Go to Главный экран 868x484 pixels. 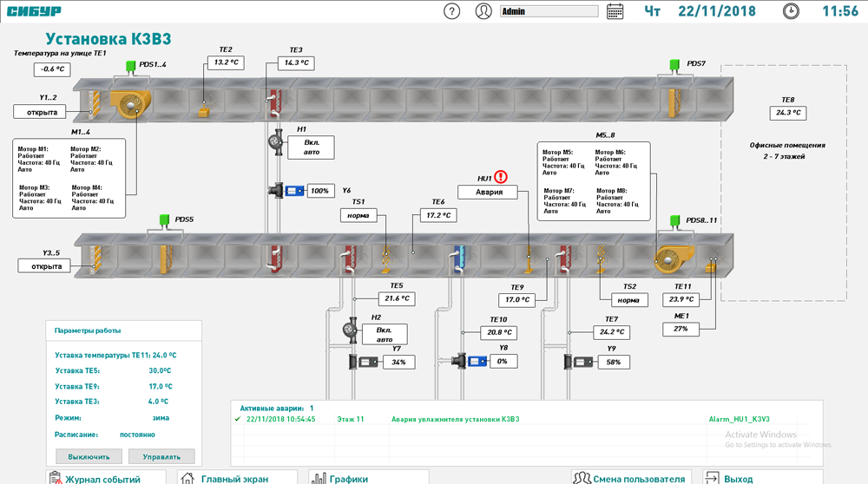click(237, 477)
